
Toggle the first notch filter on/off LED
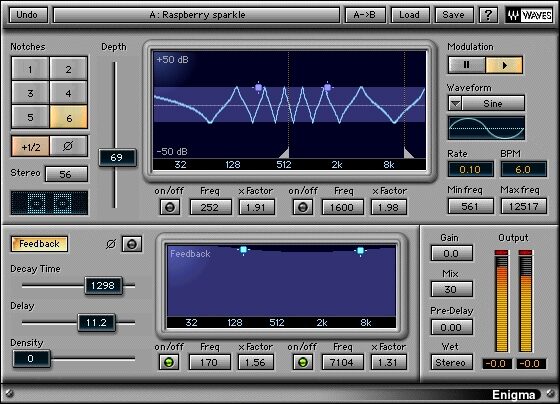[x=170, y=207]
